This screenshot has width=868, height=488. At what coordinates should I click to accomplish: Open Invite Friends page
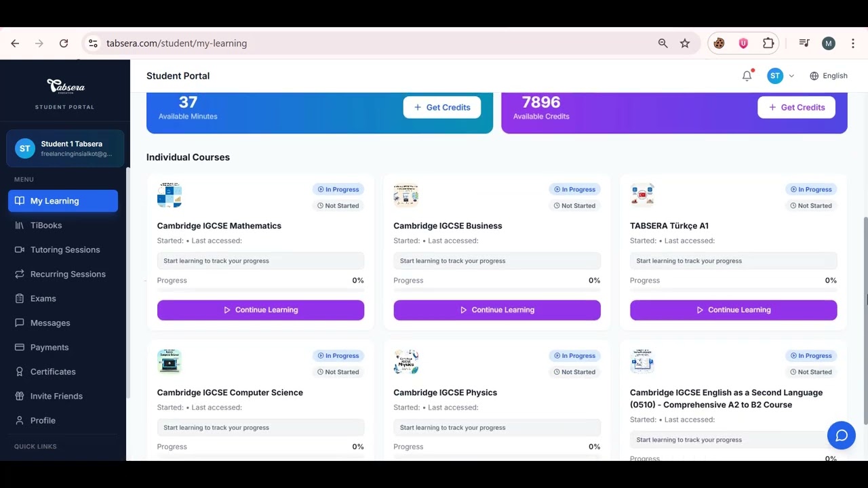pyautogui.click(x=63, y=396)
